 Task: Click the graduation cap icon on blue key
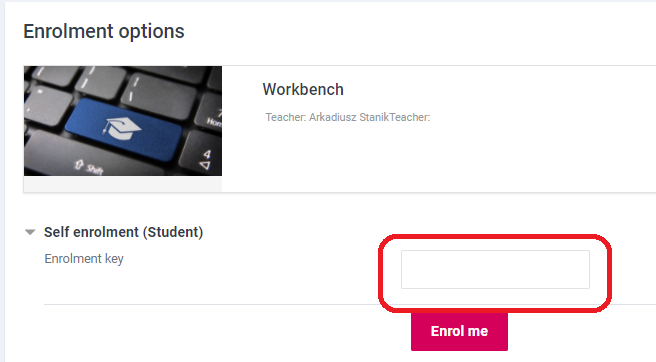click(121, 128)
